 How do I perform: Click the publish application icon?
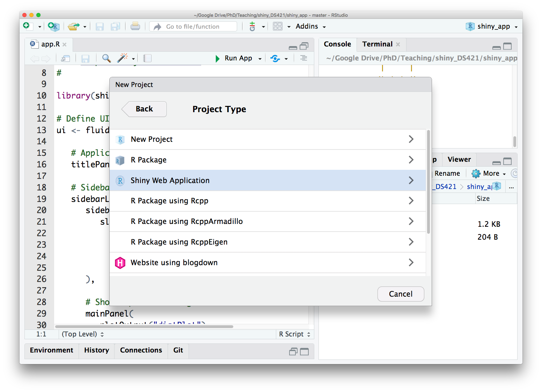[x=275, y=58]
